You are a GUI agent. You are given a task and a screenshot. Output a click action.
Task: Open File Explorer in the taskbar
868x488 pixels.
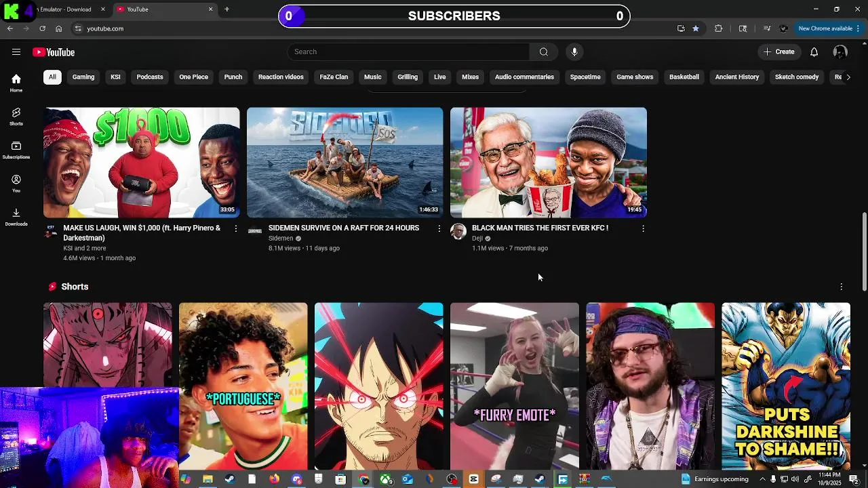tap(208, 479)
